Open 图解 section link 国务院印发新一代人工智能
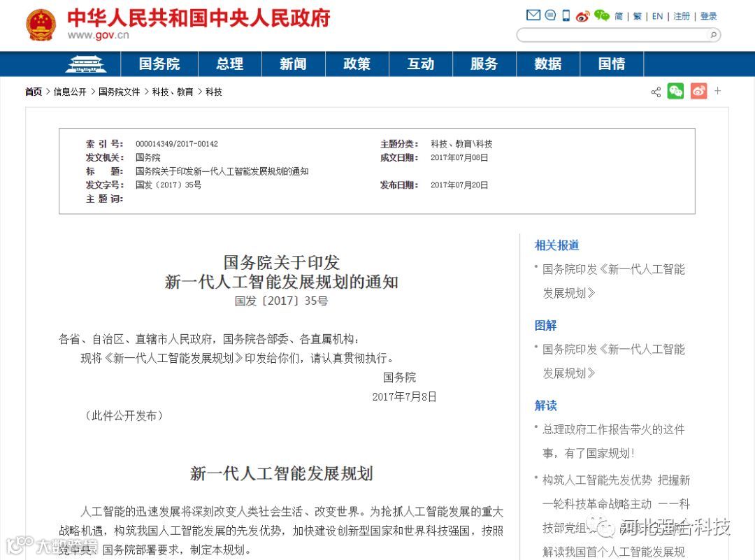Image resolution: width=755 pixels, height=560 pixels. (x=614, y=361)
